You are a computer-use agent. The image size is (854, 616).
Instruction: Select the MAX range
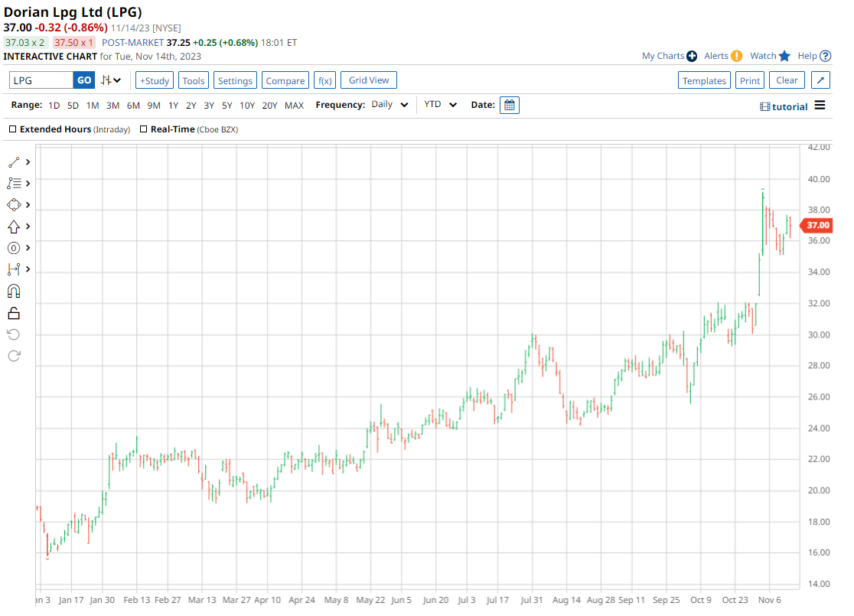(x=294, y=106)
